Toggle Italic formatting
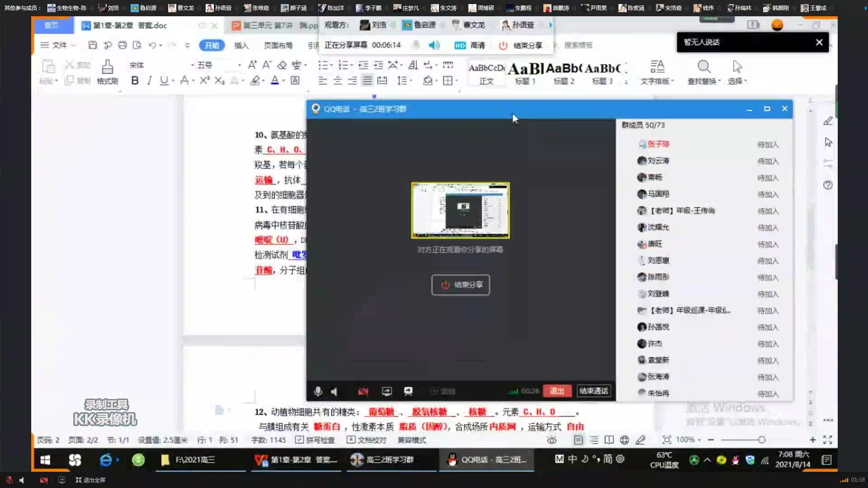 point(149,80)
